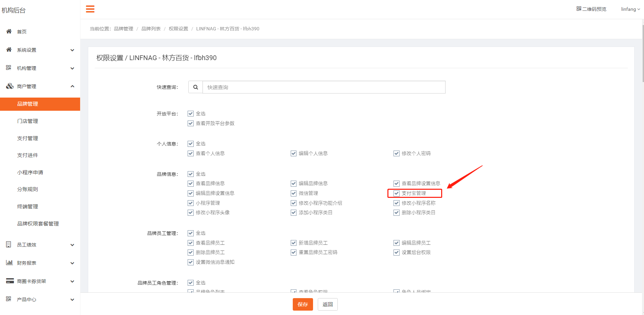Expand the 商圈卡券货架 menu chevron

(72, 281)
